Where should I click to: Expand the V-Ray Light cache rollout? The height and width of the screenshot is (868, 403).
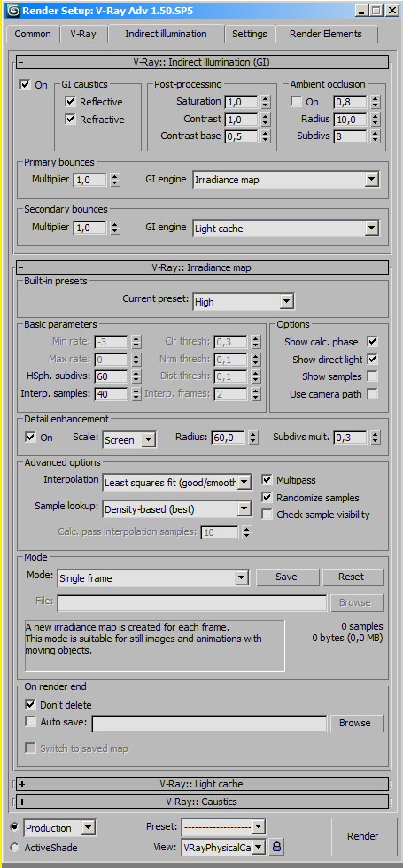(x=202, y=784)
